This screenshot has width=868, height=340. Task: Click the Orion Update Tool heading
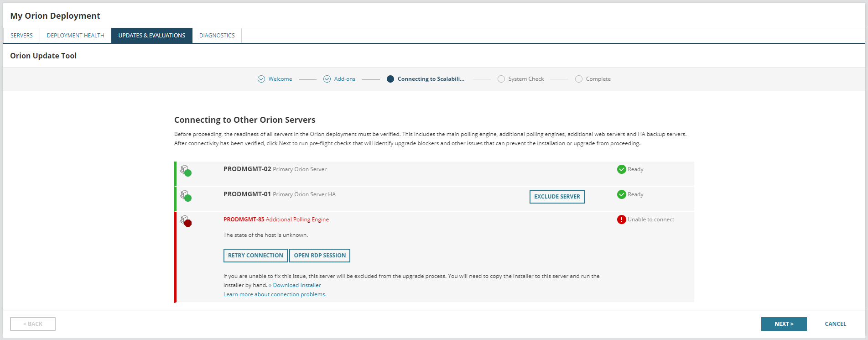pos(43,56)
